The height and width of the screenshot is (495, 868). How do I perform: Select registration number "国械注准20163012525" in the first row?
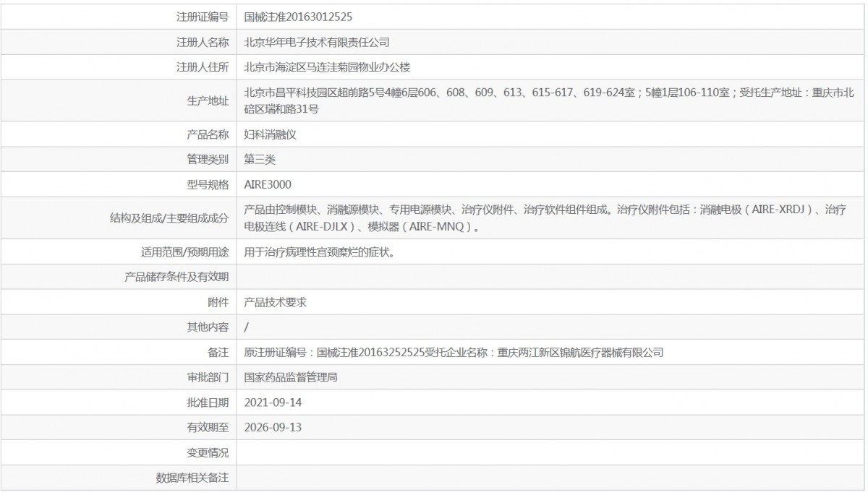(299, 16)
